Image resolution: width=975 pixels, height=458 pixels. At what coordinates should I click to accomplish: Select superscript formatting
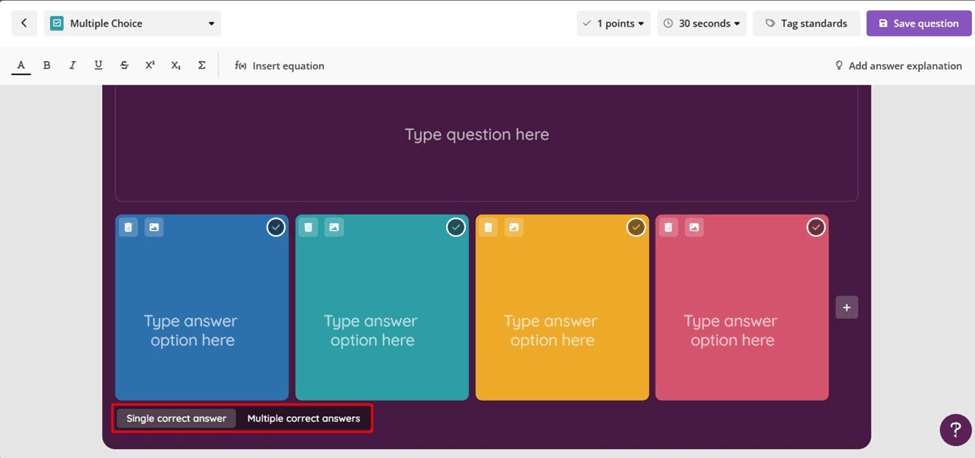(150, 65)
